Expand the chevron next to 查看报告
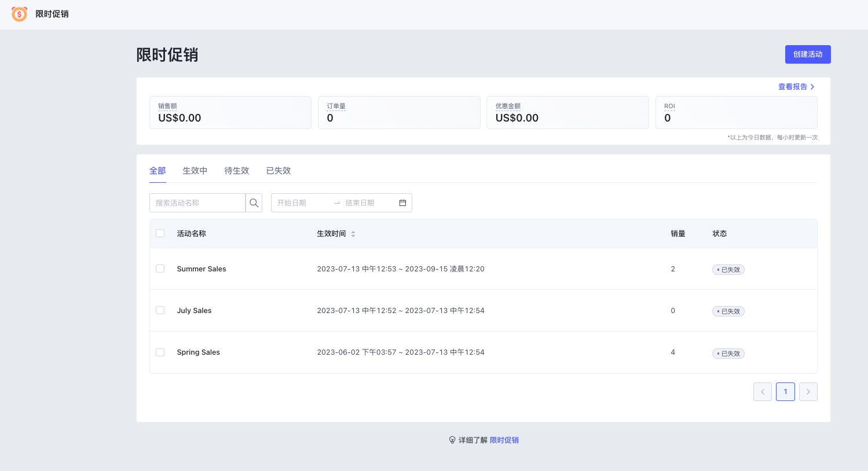This screenshot has width=868, height=471. (x=812, y=86)
